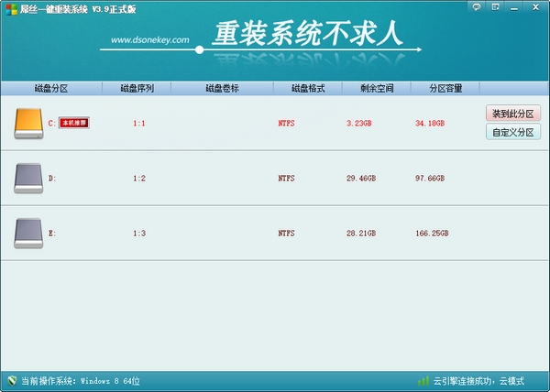Click the 分区容量 column header
The image size is (550, 392).
click(x=445, y=88)
